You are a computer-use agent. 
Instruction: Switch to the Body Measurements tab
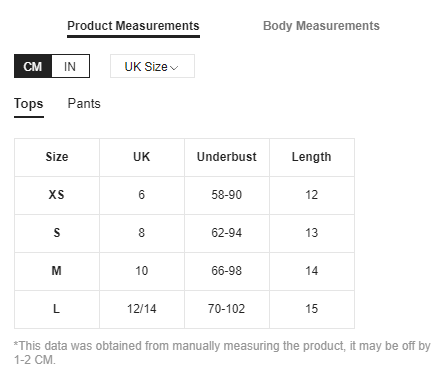[321, 26]
